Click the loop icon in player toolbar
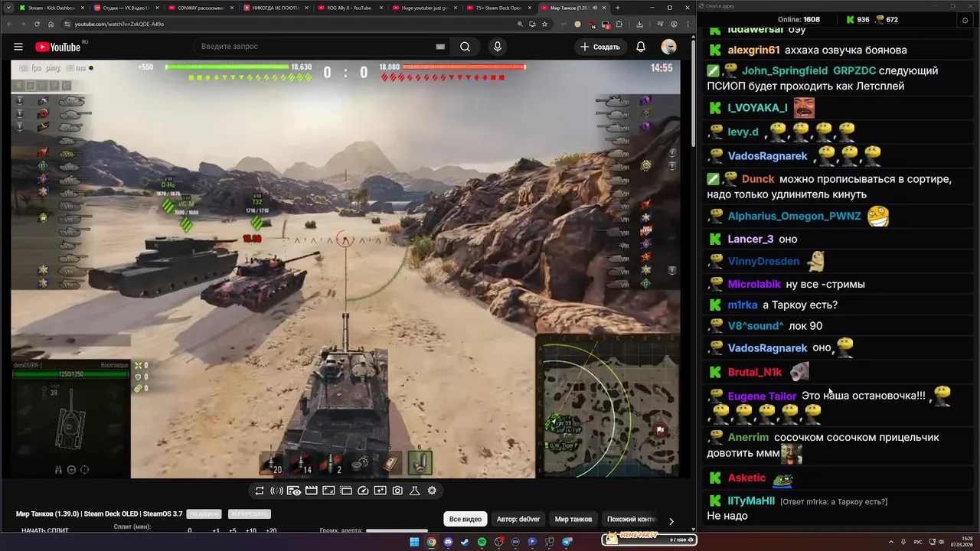Image resolution: width=980 pixels, height=551 pixels. click(x=260, y=491)
